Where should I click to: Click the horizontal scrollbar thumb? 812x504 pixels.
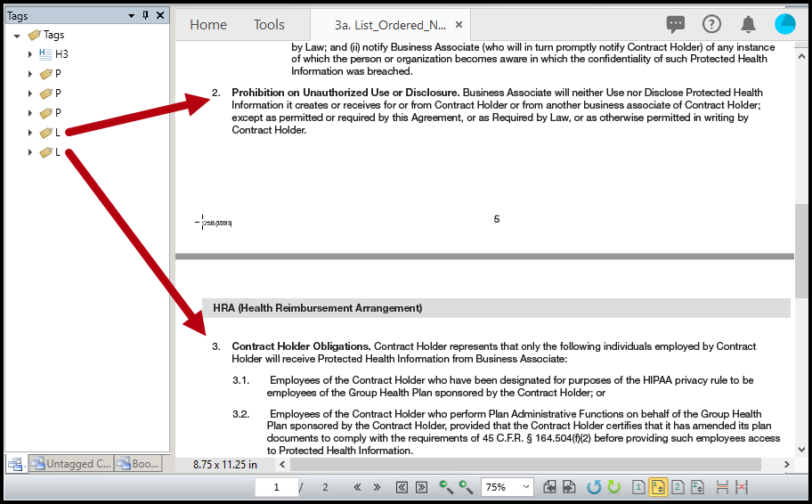click(525, 464)
